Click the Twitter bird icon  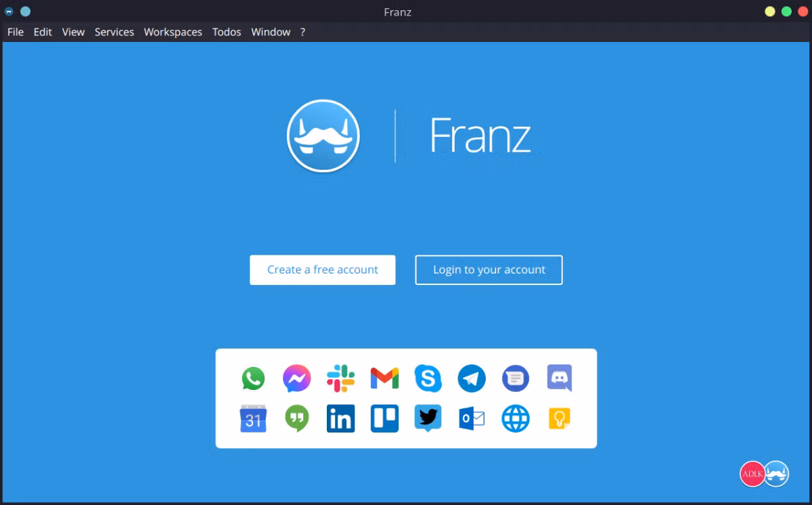(x=428, y=419)
